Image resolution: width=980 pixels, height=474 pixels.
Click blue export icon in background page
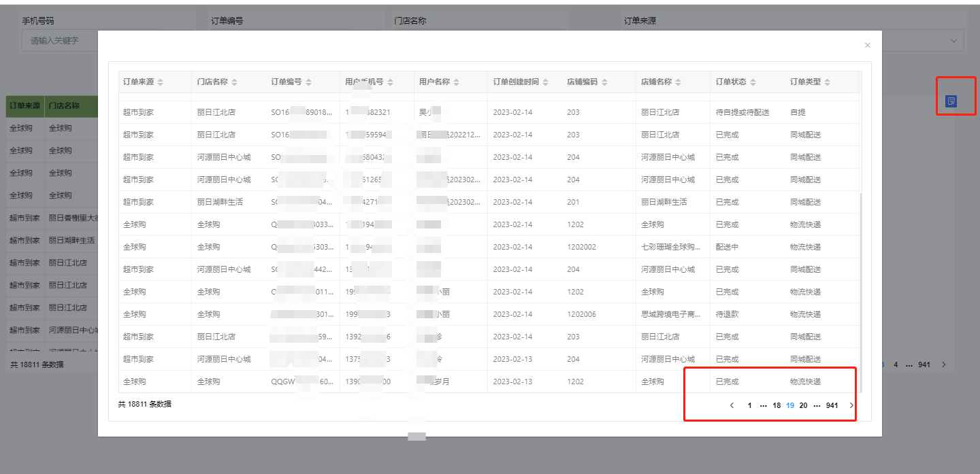tap(951, 101)
